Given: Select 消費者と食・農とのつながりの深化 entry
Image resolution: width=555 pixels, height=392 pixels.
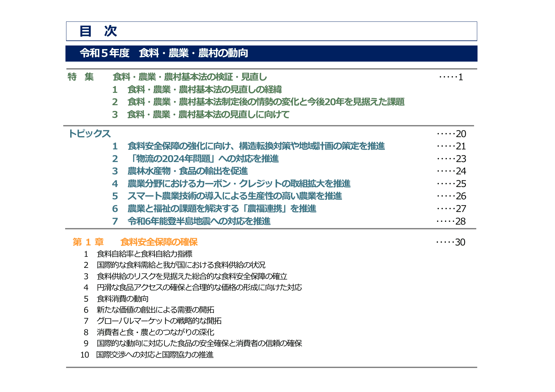Looking at the screenshot, I should pyautogui.click(x=155, y=332).
